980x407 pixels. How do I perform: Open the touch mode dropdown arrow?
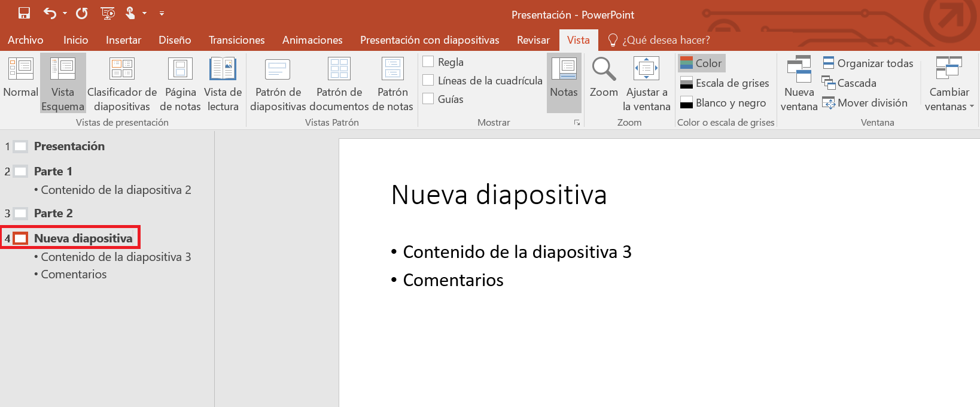pyautogui.click(x=144, y=13)
